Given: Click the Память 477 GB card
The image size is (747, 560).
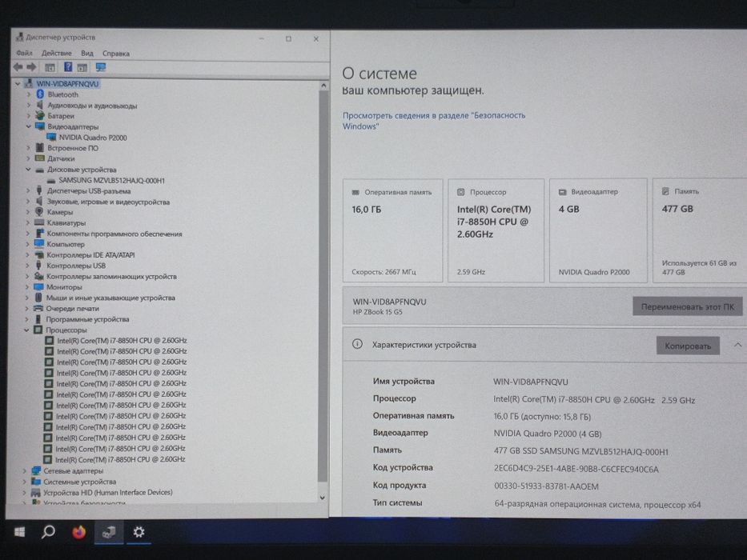Looking at the screenshot, I should [699, 230].
